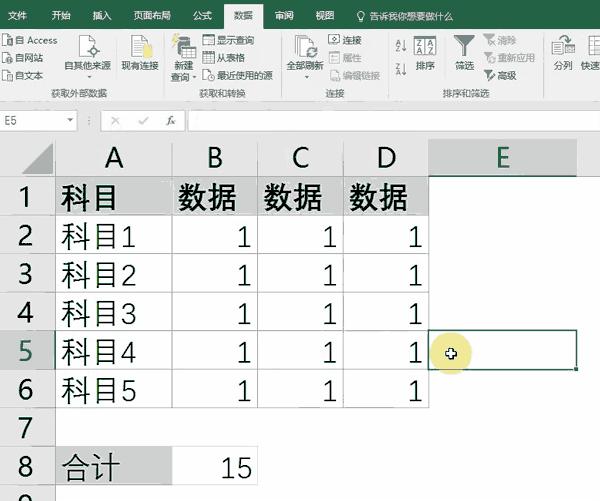600x501 pixels.
Task: Switch to the 插入 insert tab
Action: (101, 16)
